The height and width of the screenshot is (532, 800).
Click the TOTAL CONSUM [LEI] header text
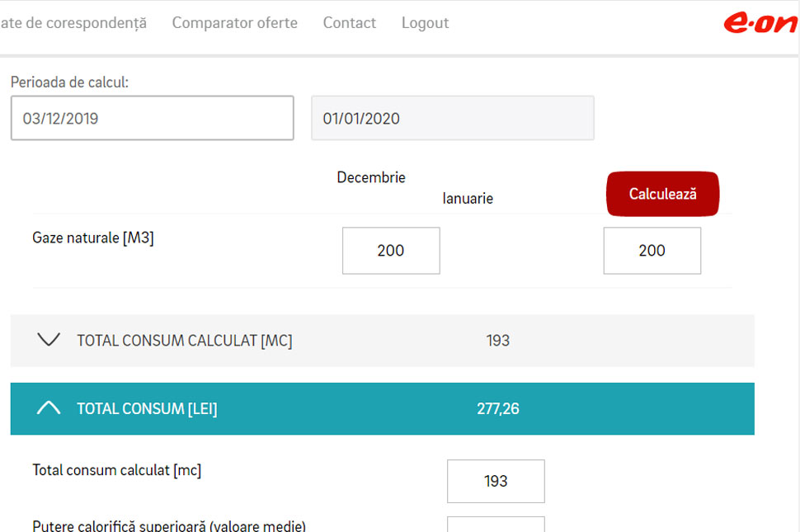(147, 409)
